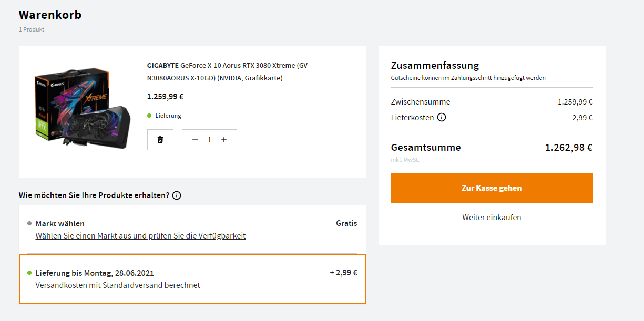Show info icon next to Lieferkosten
The image size is (644, 321).
(x=442, y=117)
